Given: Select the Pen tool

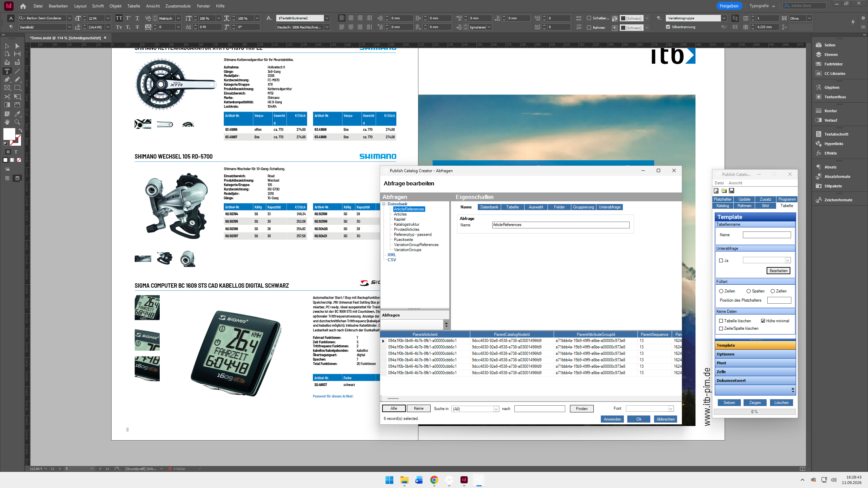Looking at the screenshot, I should pyautogui.click(x=7, y=79).
